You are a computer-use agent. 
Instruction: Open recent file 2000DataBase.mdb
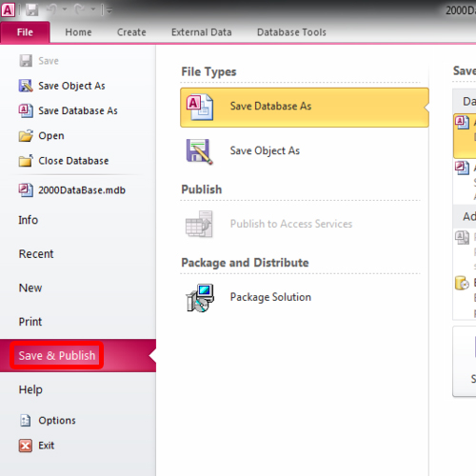82,190
